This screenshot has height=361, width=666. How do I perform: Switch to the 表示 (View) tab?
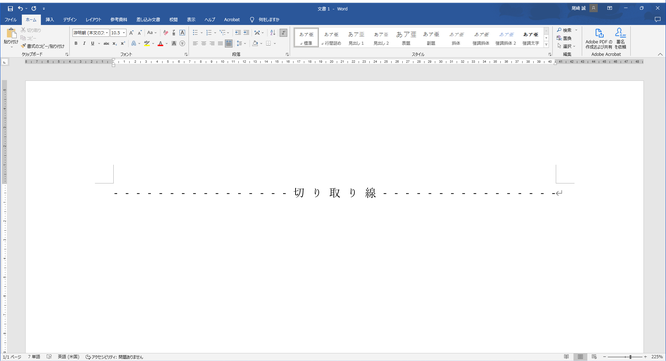[x=191, y=20]
